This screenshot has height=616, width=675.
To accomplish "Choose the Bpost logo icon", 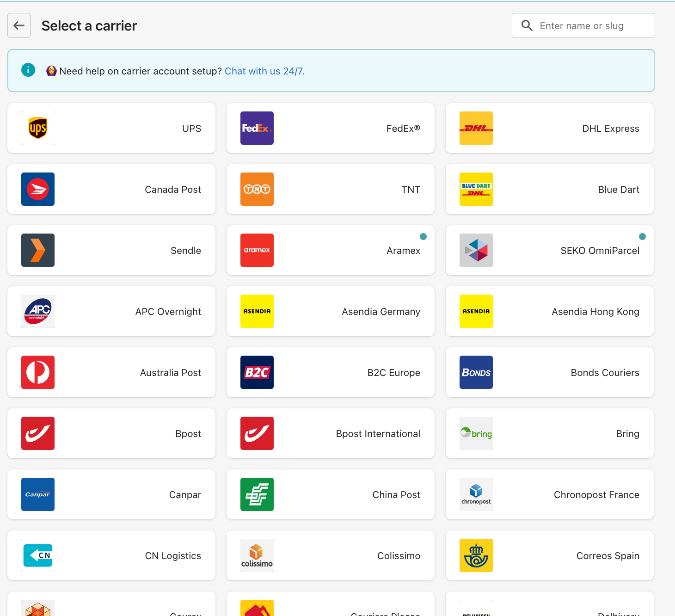I will 38,433.
